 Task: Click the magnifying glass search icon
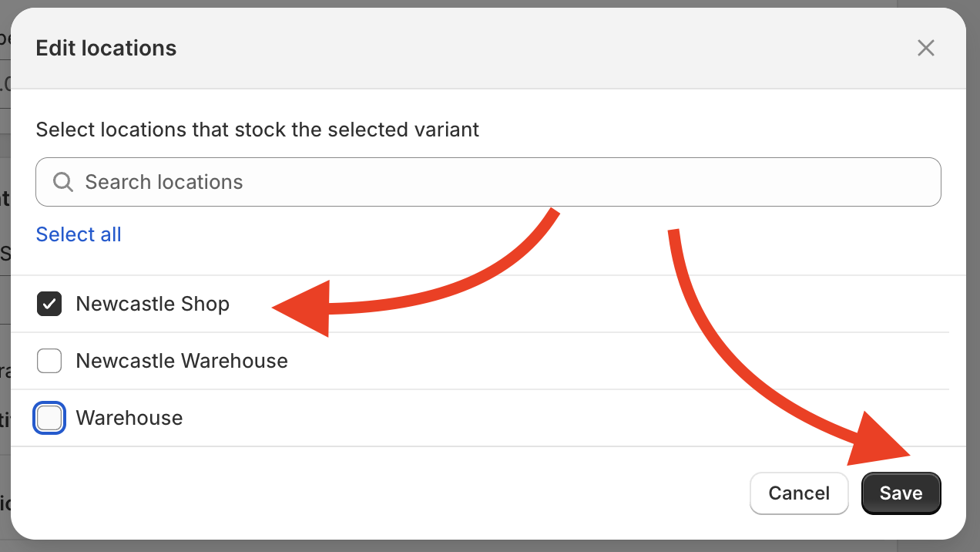63,182
